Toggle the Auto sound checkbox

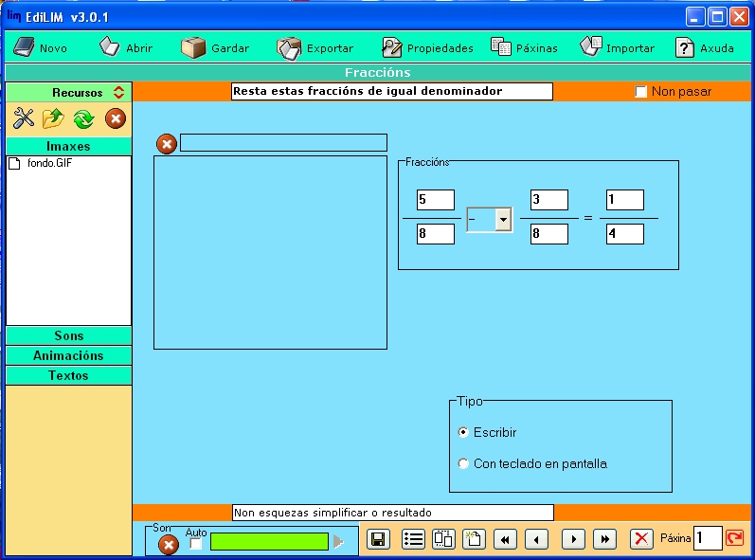click(196, 544)
